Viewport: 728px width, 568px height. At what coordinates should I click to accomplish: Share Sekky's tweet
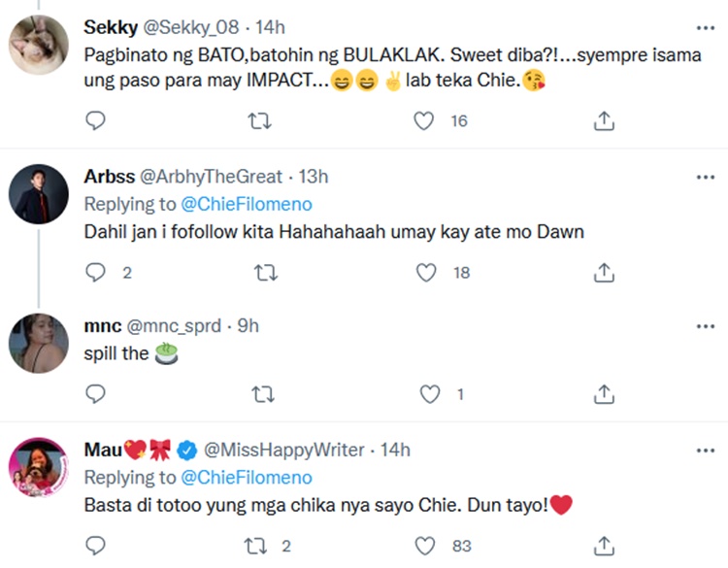coord(603,120)
